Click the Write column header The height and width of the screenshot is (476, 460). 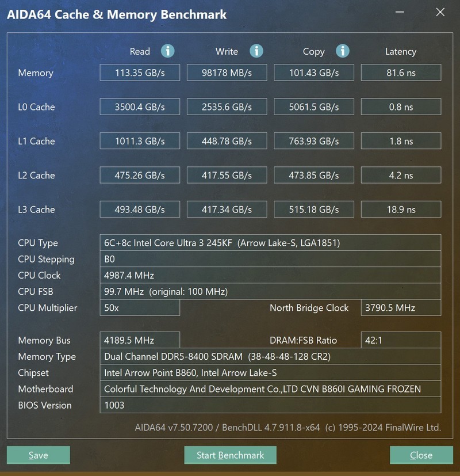(x=227, y=51)
